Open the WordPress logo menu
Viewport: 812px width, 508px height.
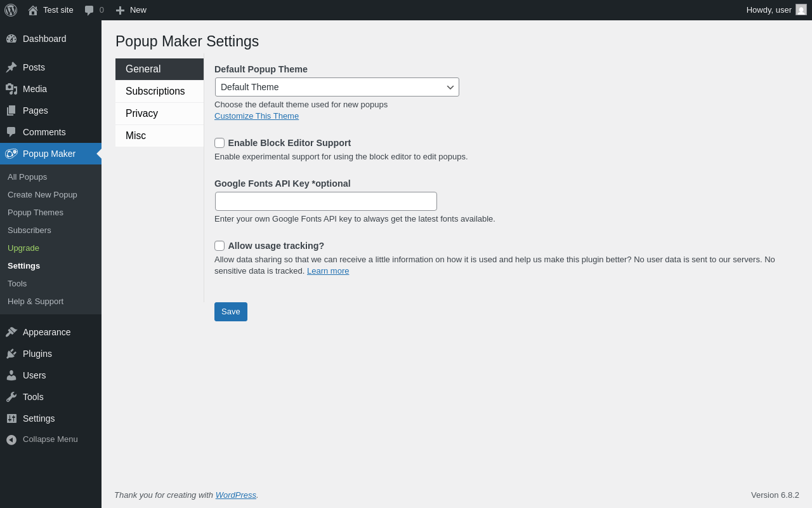[x=11, y=10]
